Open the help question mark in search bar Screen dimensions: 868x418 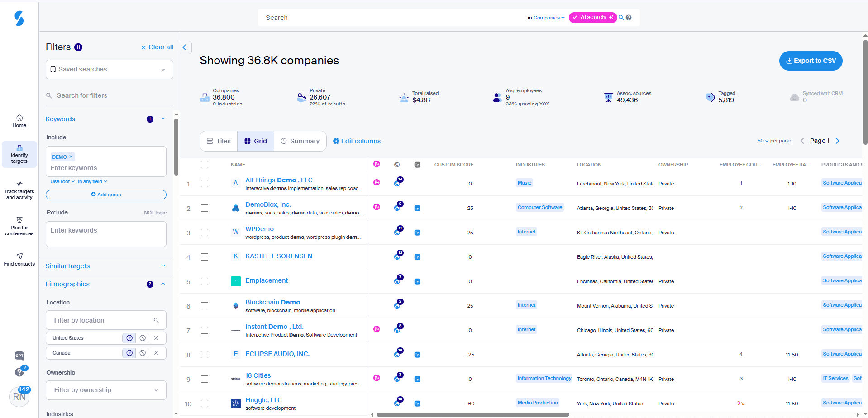click(x=629, y=18)
